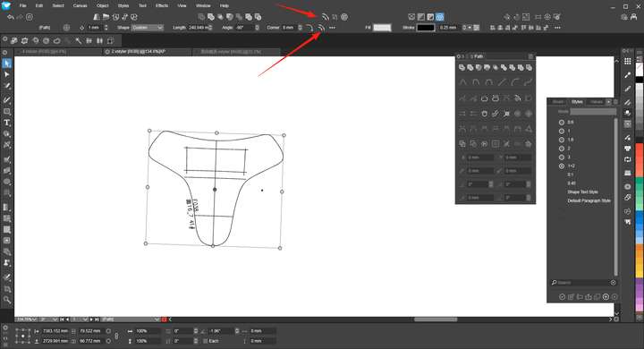644x349 pixels.
Task: Click the undo arrow icon
Action: pos(11,17)
